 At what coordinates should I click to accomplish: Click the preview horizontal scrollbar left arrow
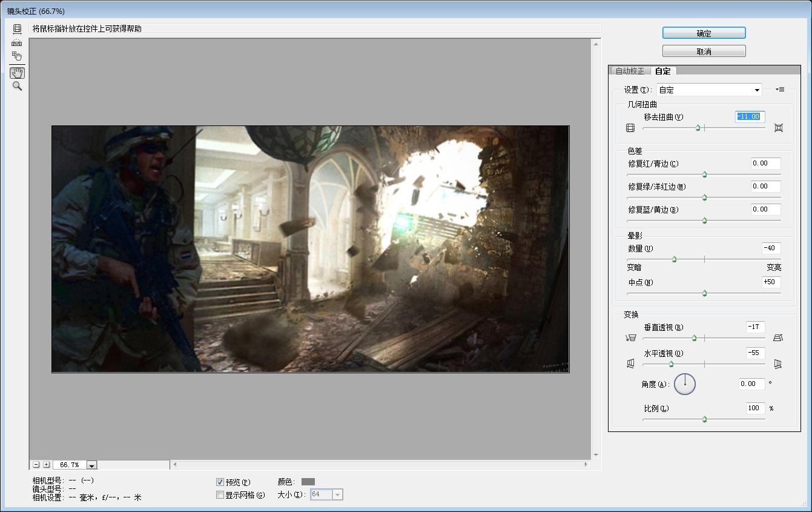tap(175, 465)
